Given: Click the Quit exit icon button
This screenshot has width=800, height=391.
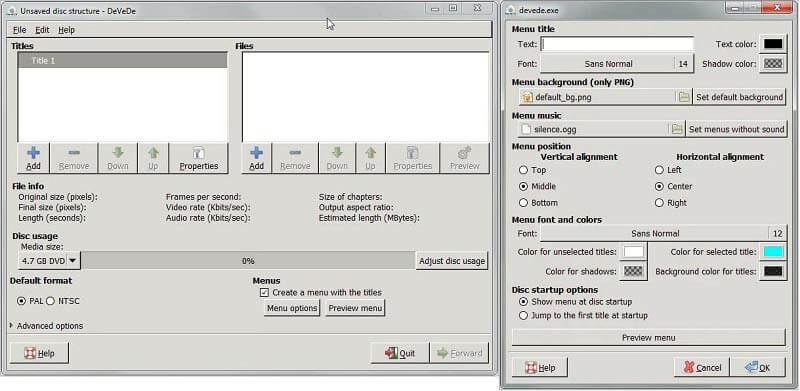Looking at the screenshot, I should [400, 353].
